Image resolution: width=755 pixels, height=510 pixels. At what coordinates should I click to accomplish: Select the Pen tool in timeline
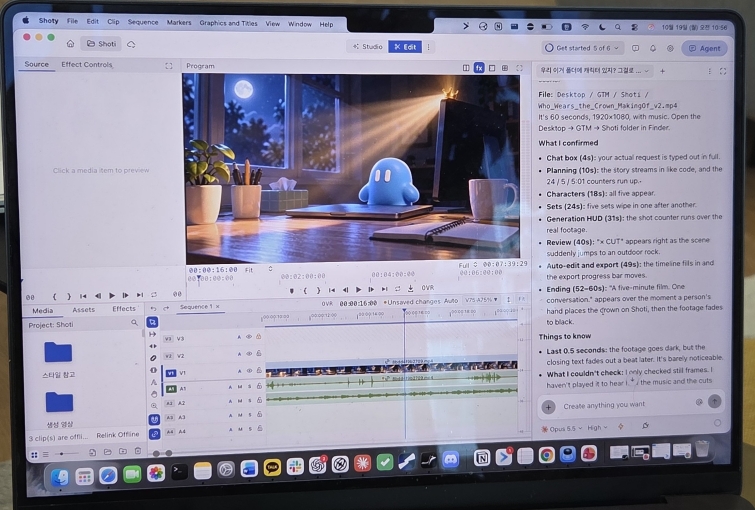154,382
